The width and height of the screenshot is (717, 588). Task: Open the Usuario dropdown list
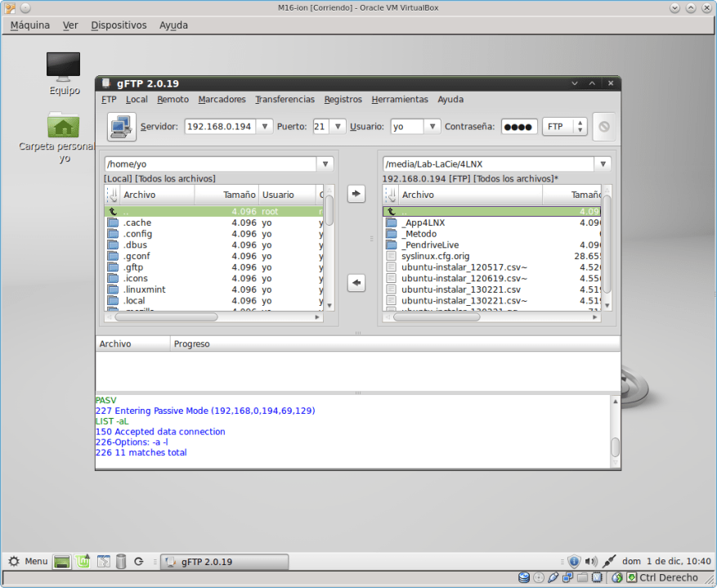(x=432, y=127)
